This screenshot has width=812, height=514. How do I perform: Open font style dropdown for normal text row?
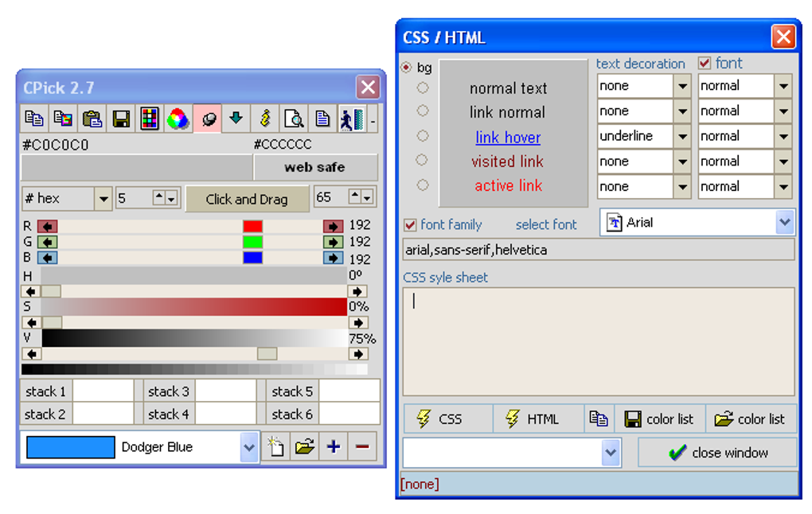click(783, 86)
